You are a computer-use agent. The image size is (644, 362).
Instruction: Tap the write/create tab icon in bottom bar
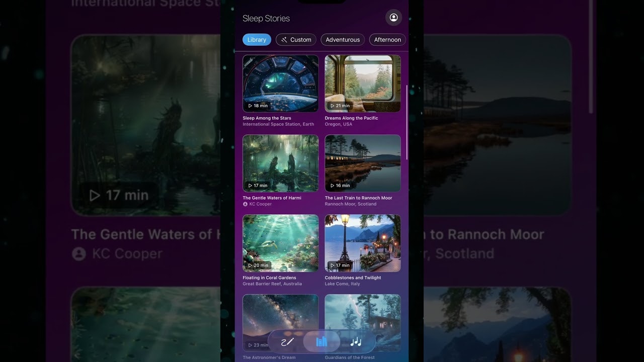[x=287, y=342]
